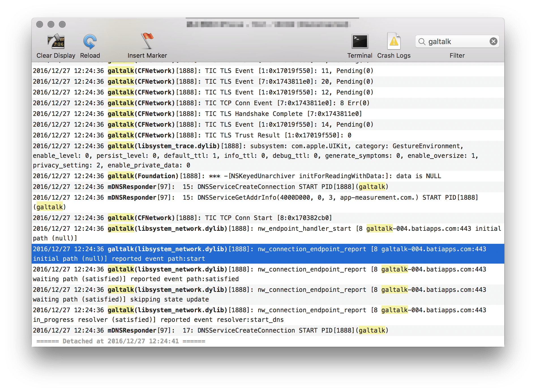The image size is (536, 392).
Task: Select the TLS Trust Result row
Action: pos(268,135)
